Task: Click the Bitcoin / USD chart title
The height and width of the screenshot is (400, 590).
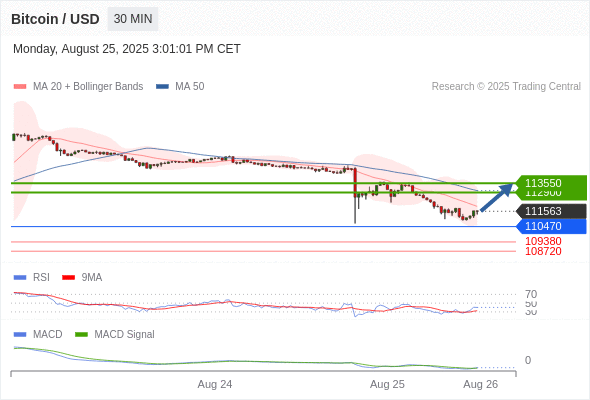Action: click(x=55, y=19)
